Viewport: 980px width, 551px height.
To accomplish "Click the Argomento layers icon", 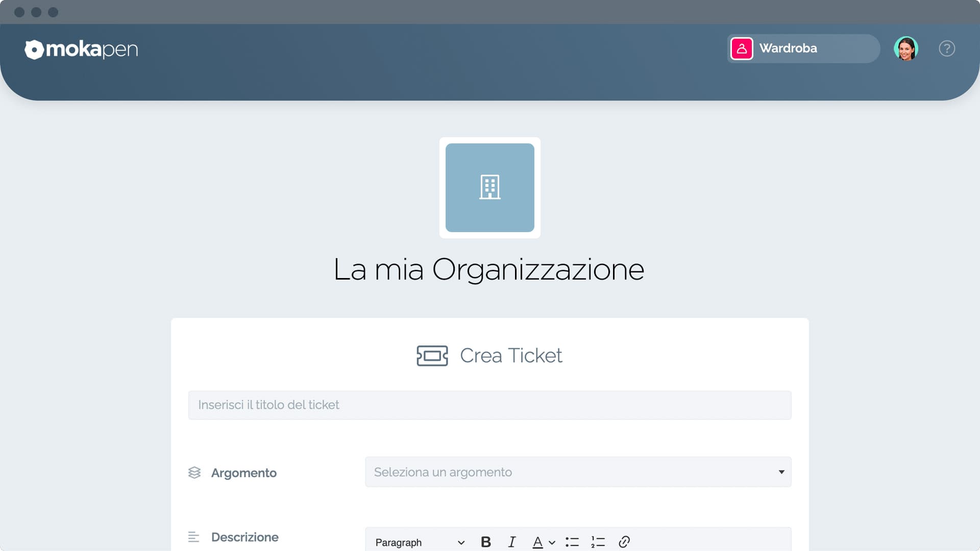I will (194, 473).
